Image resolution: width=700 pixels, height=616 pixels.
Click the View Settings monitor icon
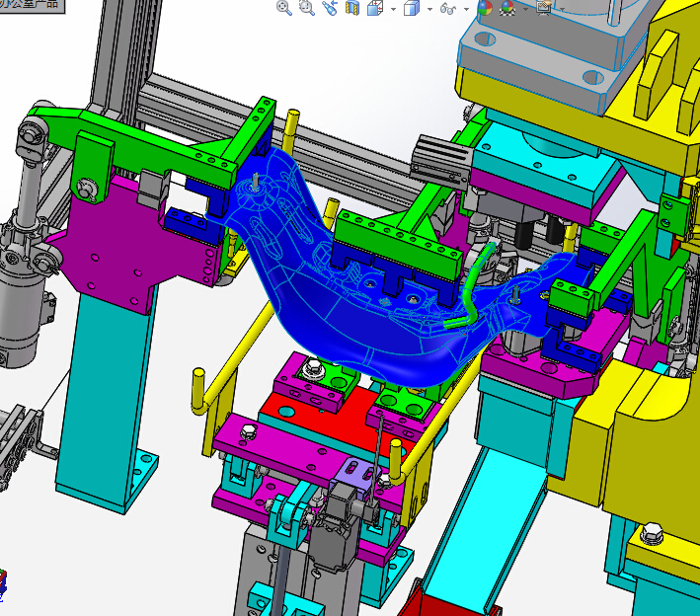pos(544,7)
